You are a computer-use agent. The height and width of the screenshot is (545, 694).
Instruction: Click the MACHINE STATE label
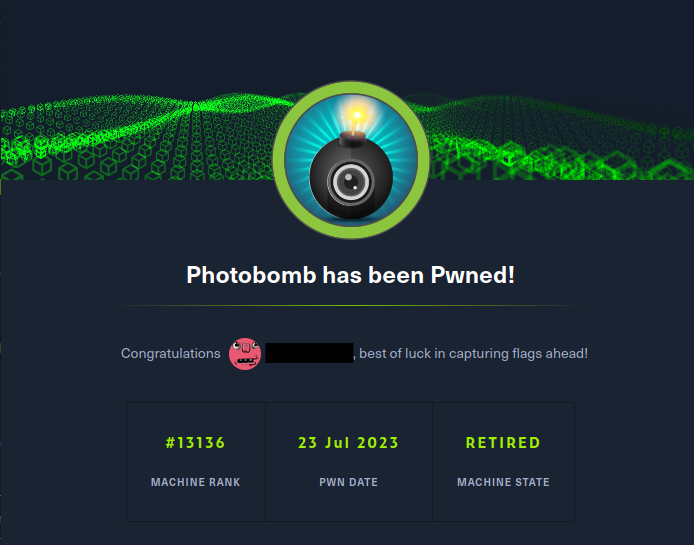503,482
